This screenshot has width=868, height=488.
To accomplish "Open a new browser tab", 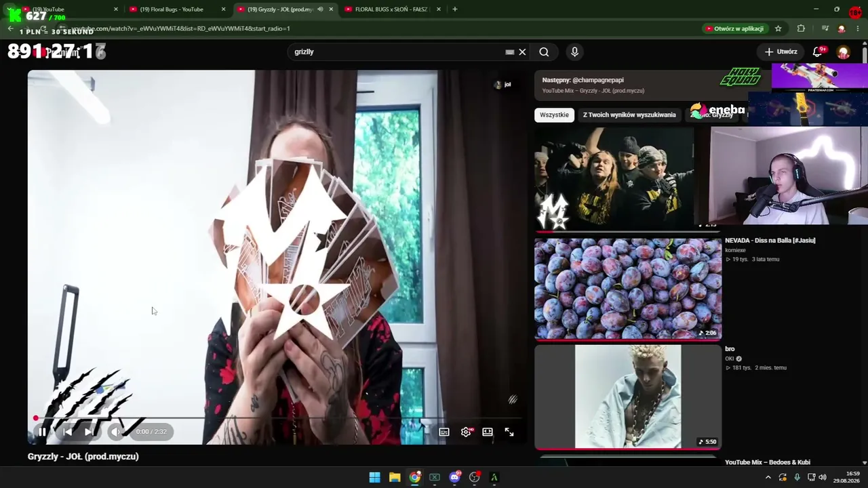I will tap(454, 9).
